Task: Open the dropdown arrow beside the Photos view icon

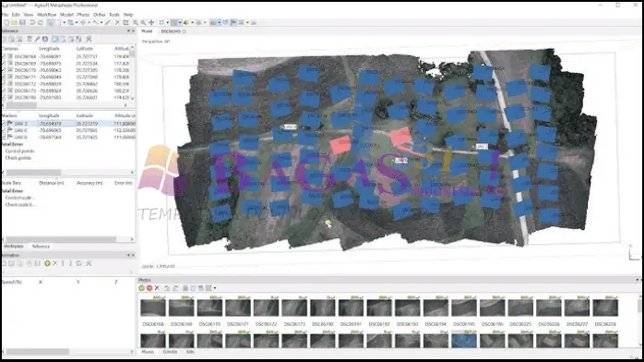Action: pos(214,288)
